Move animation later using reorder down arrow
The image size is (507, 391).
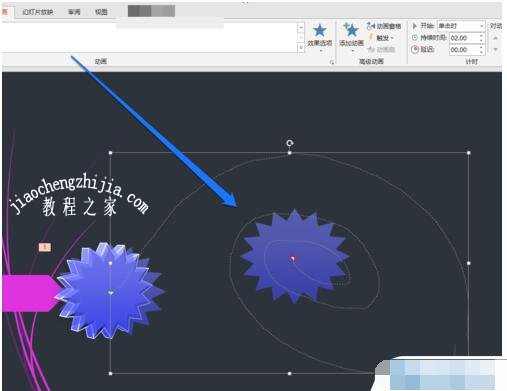click(496, 49)
